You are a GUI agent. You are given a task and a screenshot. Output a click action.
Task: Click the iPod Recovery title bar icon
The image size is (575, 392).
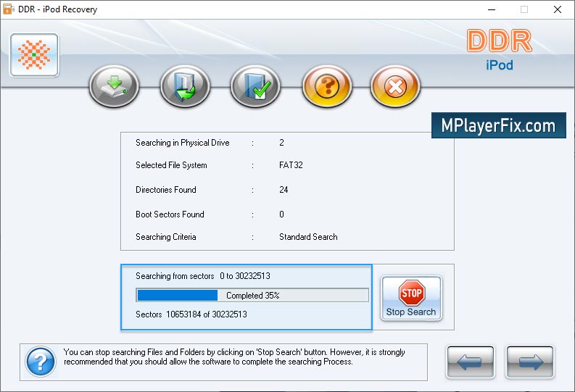click(x=9, y=9)
